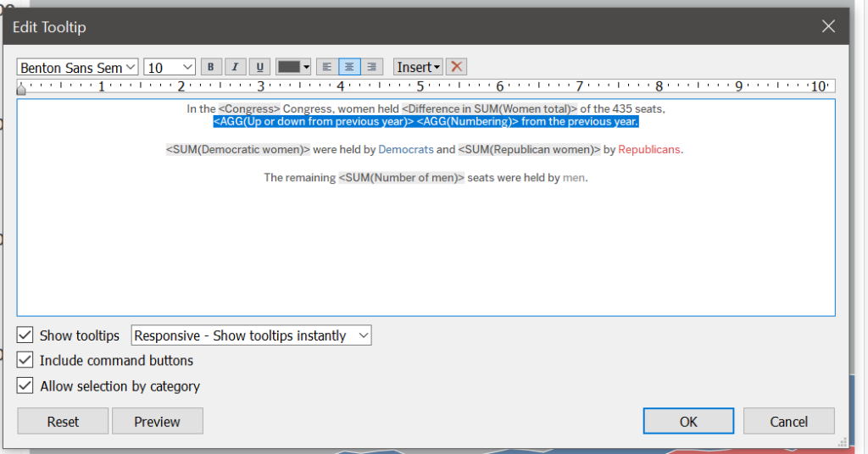The width and height of the screenshot is (868, 454).
Task: Open Responsive tooltip behavior dropdown
Action: click(x=251, y=335)
